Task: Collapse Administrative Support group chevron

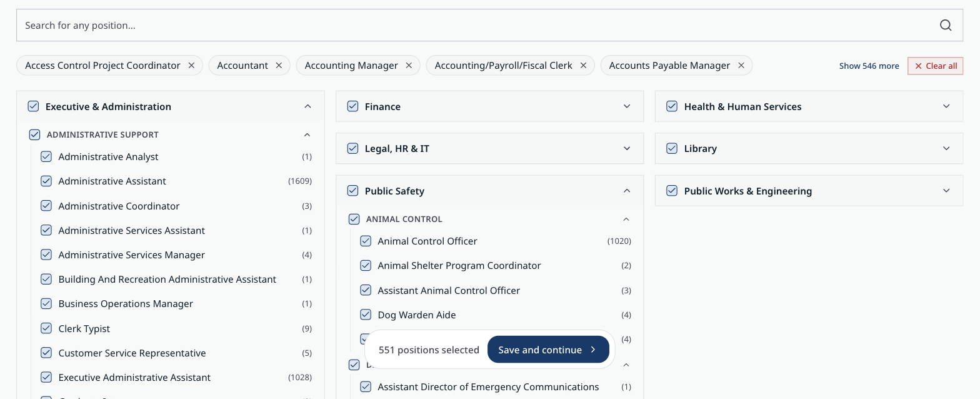Action: [x=307, y=134]
